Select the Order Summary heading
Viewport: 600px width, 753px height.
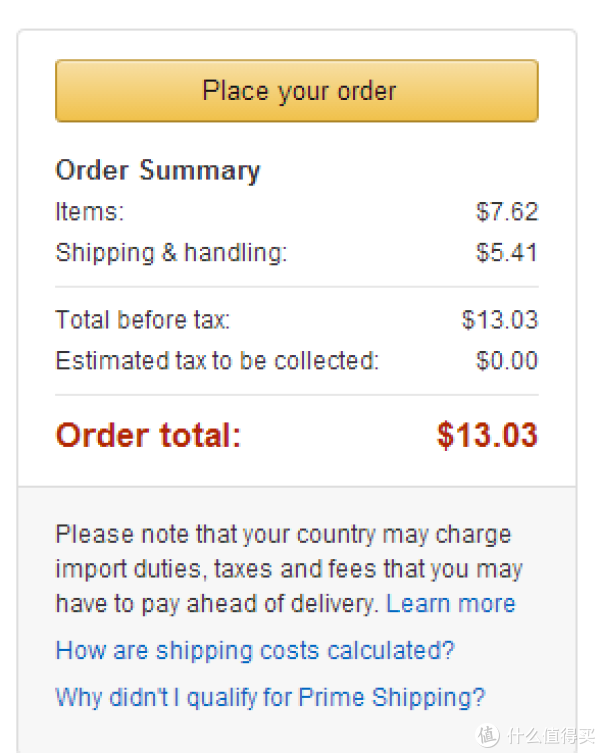(158, 171)
